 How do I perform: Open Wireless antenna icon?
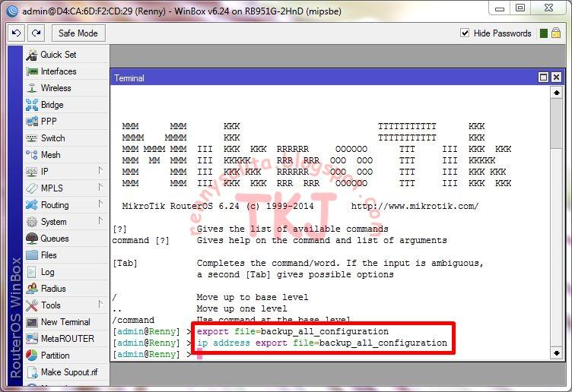click(32, 88)
